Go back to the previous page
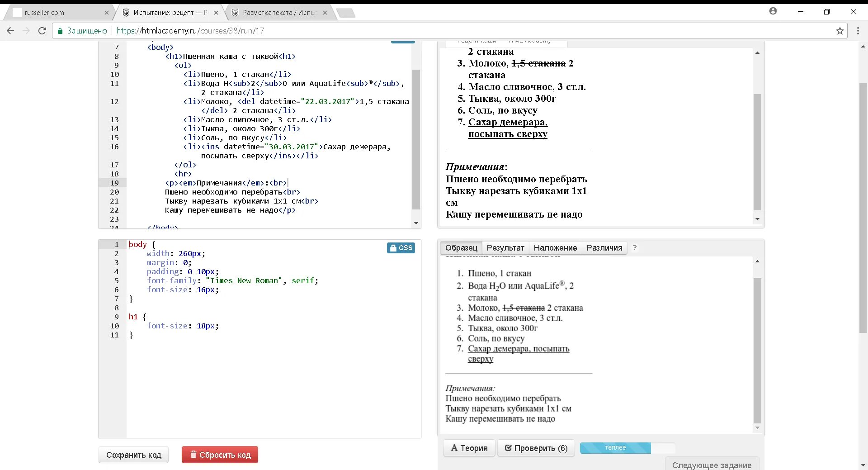868x470 pixels. 10,31
